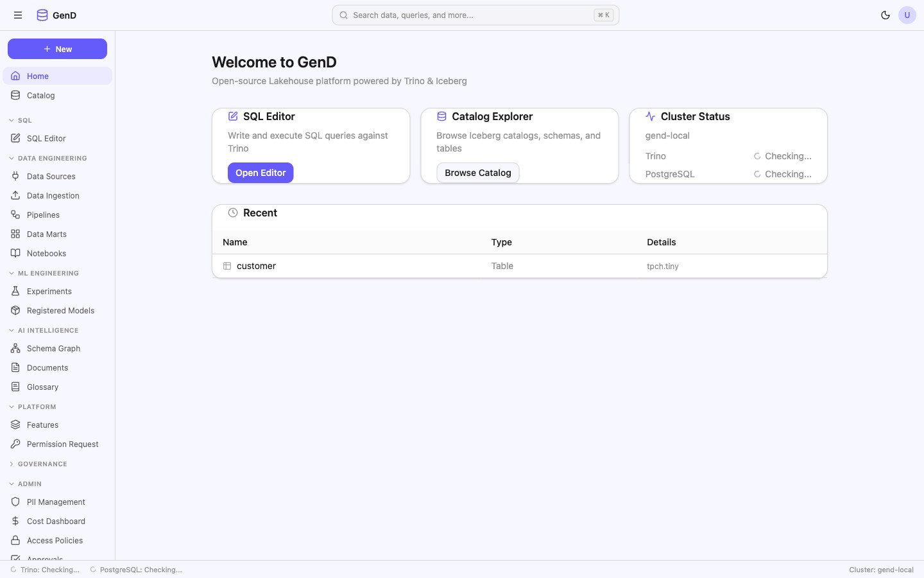
Task: Click the Open Editor button
Action: tap(261, 173)
